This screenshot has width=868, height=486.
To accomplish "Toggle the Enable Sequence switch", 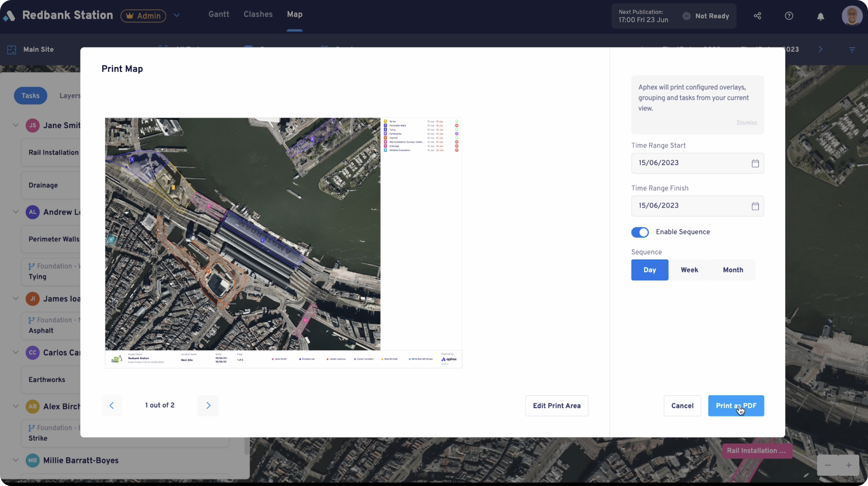I will pyautogui.click(x=640, y=232).
